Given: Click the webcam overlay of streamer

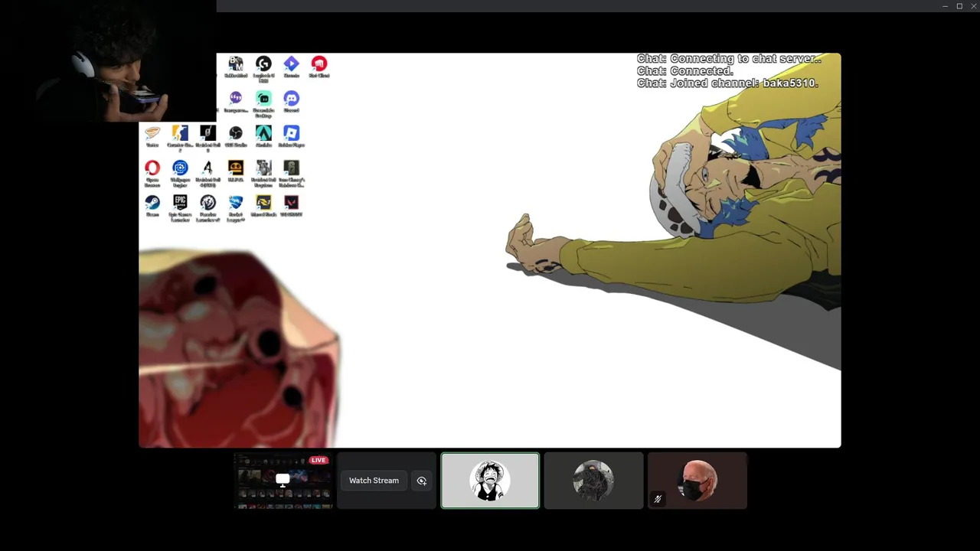Looking at the screenshot, I should click(x=108, y=61).
